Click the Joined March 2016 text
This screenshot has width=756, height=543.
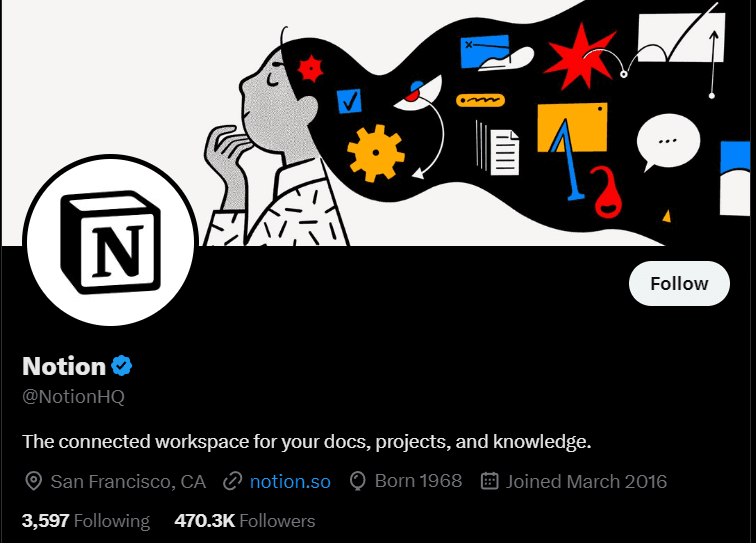(x=586, y=481)
